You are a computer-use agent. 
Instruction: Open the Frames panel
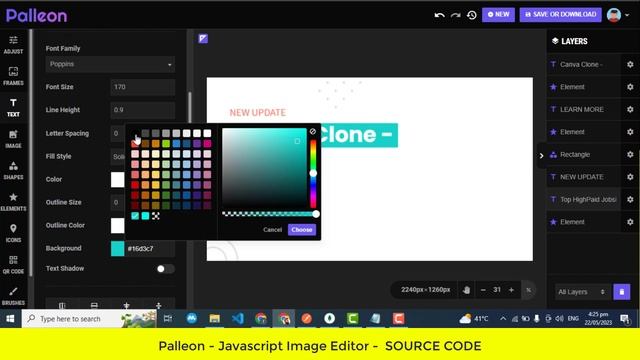pyautogui.click(x=13, y=76)
